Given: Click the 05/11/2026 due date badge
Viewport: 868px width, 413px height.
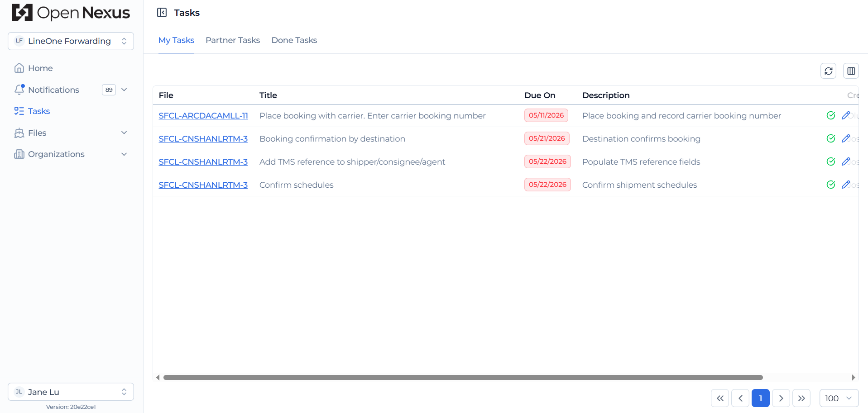Looking at the screenshot, I should point(546,115).
